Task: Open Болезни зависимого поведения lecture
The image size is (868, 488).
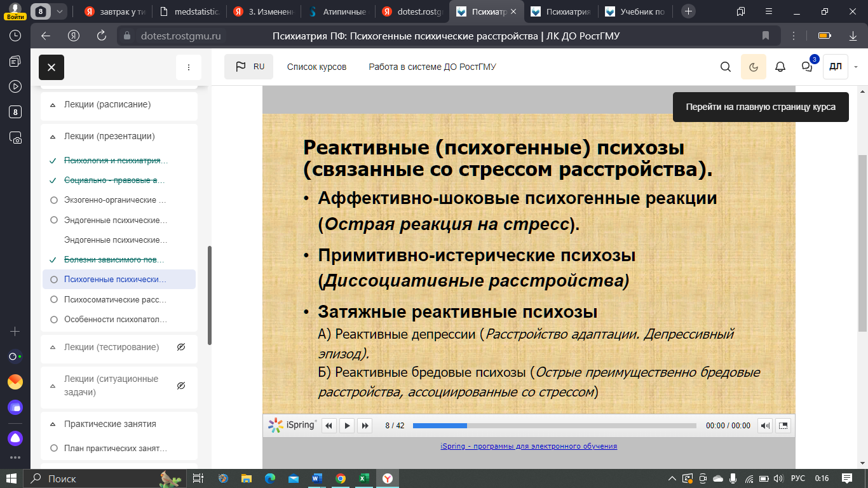Action: point(114,260)
